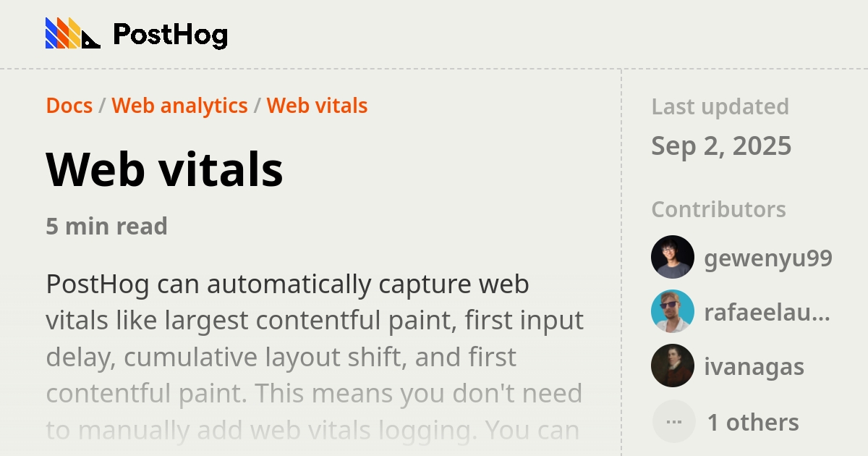Open the Docs breadcrumb link
868x456 pixels.
point(69,106)
